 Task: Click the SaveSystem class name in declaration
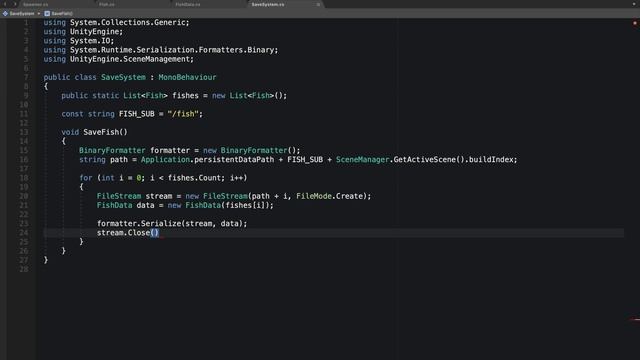[123, 77]
